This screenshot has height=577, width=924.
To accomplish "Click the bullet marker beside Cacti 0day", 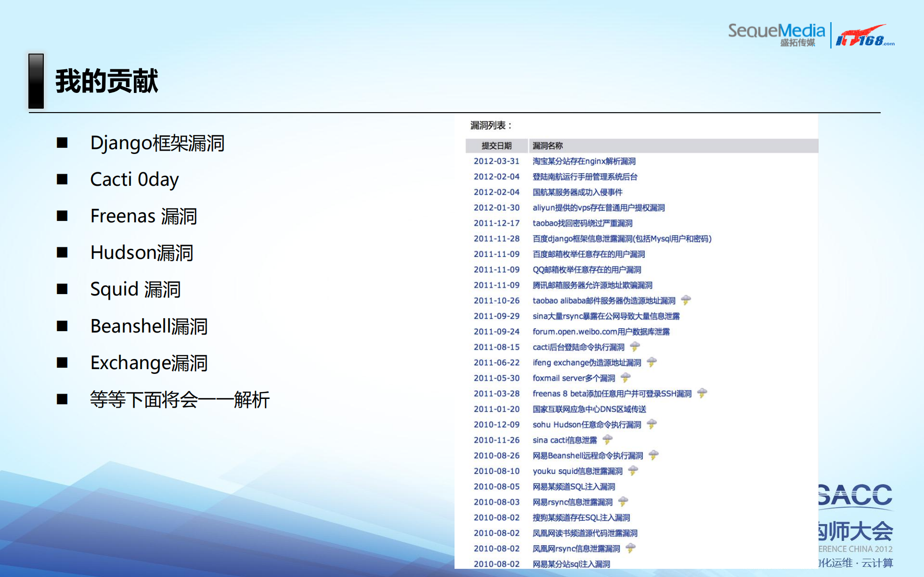I will tap(62, 179).
